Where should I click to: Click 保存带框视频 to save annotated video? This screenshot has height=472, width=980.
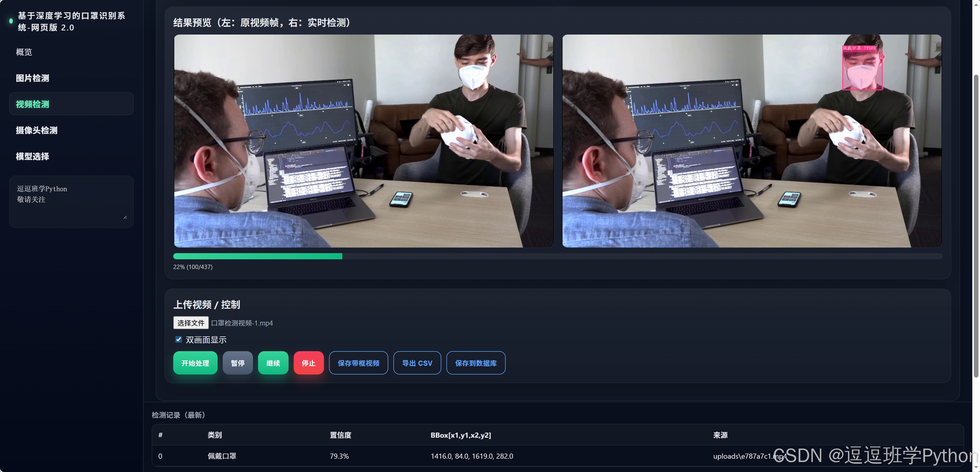[x=358, y=363]
